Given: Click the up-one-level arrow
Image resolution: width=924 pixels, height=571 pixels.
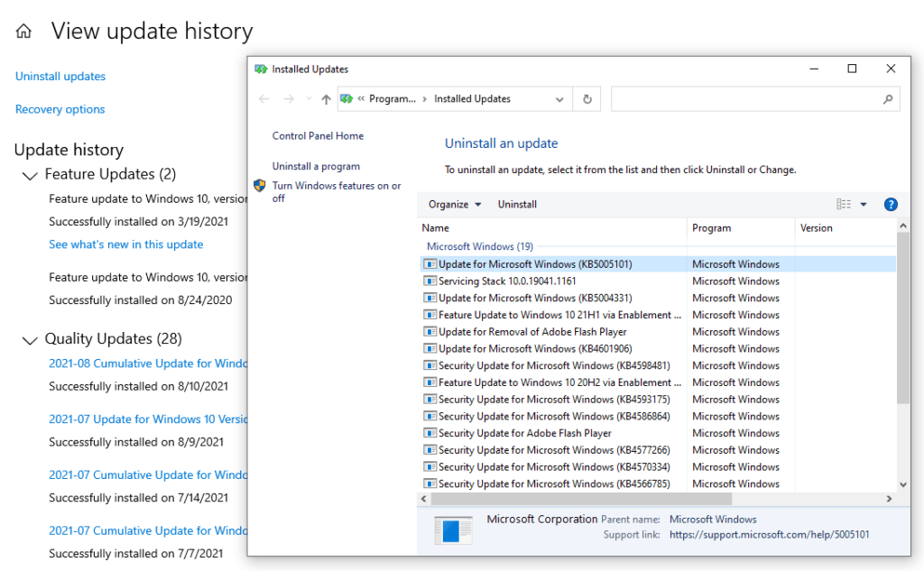Looking at the screenshot, I should point(325,99).
